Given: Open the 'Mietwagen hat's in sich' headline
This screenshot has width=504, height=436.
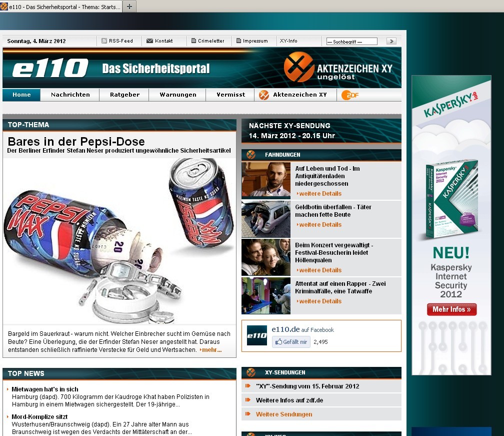Looking at the screenshot, I should click(x=45, y=389).
